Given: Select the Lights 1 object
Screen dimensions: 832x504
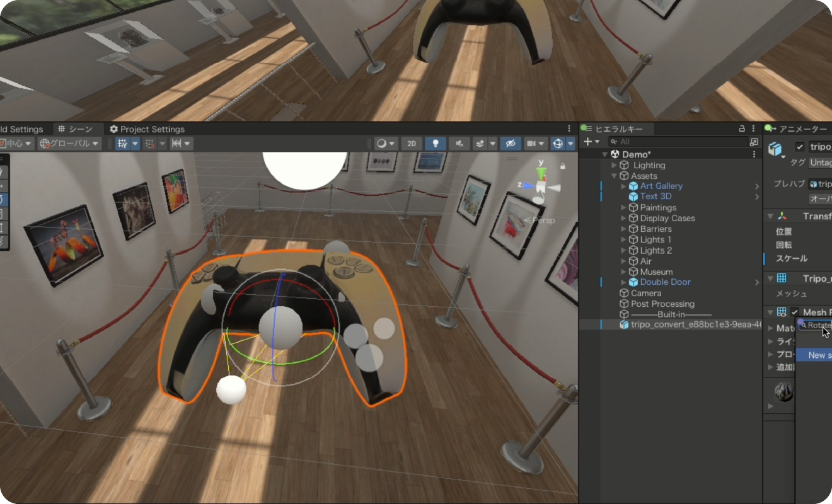Looking at the screenshot, I should click(656, 239).
